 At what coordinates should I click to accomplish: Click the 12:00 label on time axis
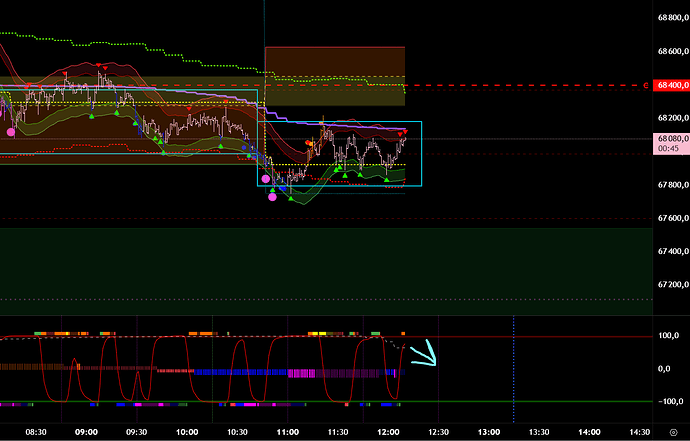click(388, 431)
